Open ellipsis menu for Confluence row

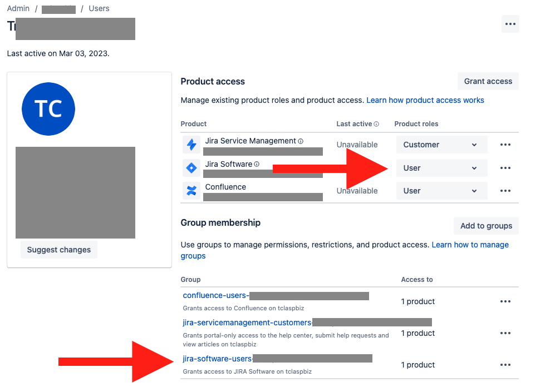click(505, 191)
